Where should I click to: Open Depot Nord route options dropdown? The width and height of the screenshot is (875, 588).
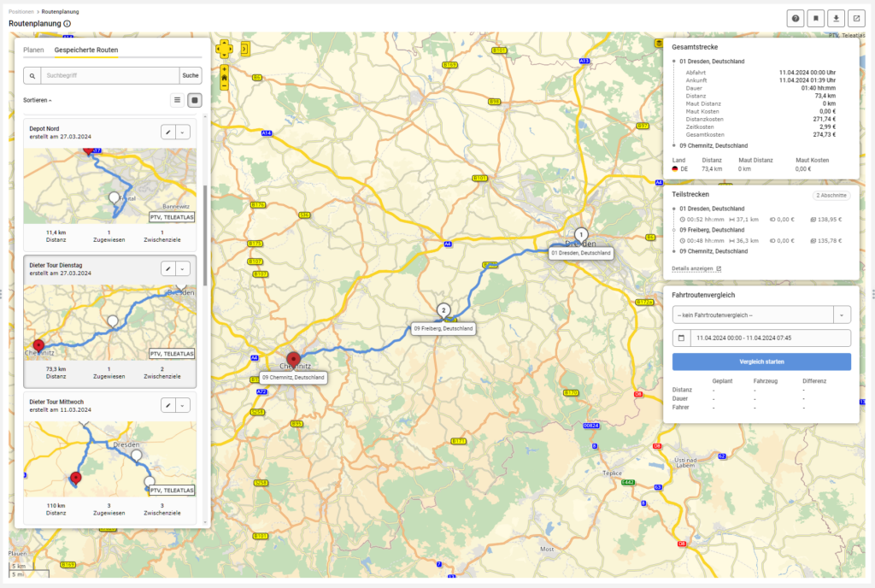[x=183, y=132]
